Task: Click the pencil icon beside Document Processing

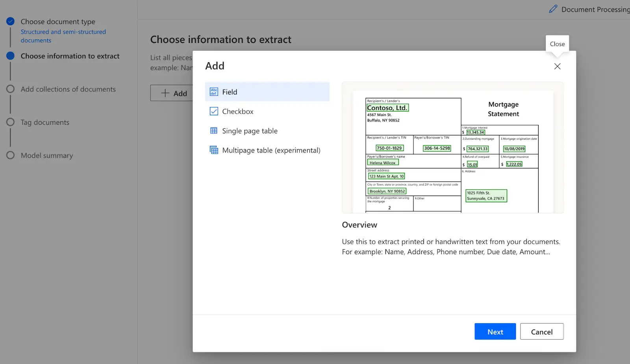Action: click(553, 9)
